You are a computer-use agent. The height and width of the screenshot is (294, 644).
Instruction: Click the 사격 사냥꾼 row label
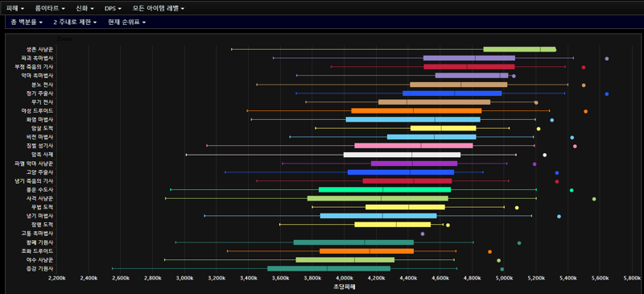point(39,199)
